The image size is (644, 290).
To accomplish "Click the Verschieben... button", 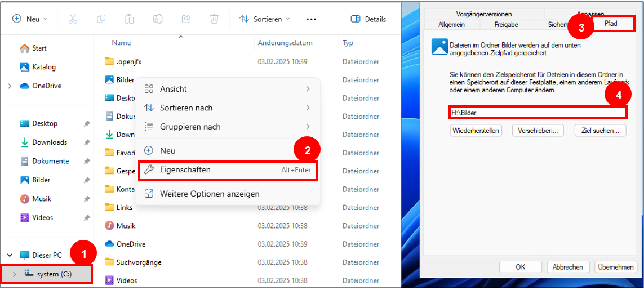I will pyautogui.click(x=538, y=131).
